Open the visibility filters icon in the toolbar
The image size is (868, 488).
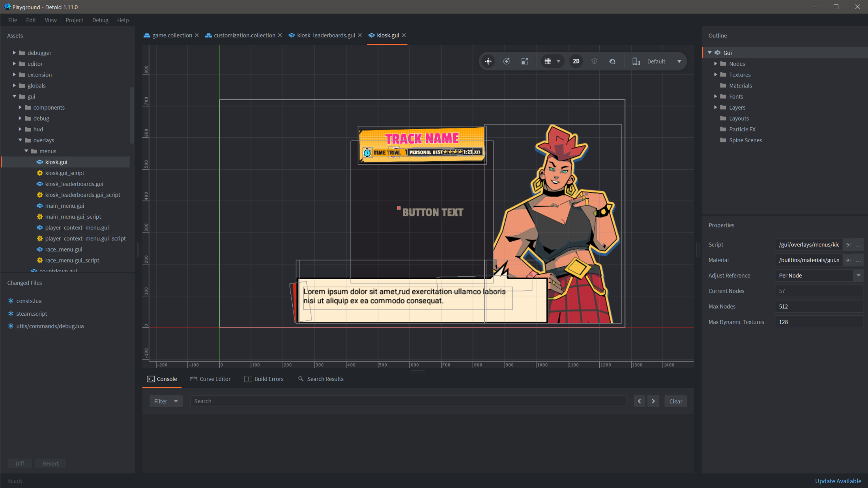coord(612,61)
